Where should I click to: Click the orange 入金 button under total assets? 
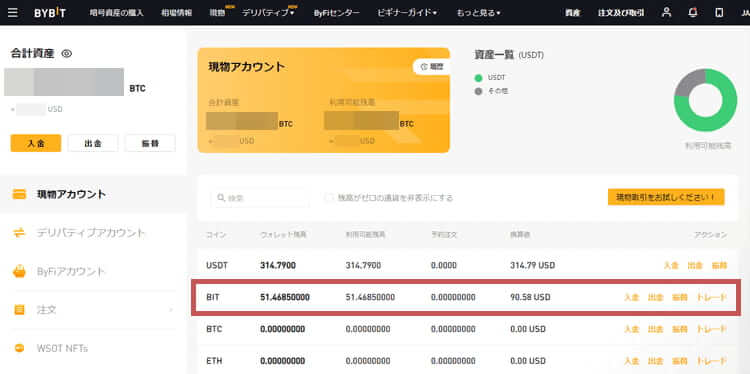tap(36, 143)
